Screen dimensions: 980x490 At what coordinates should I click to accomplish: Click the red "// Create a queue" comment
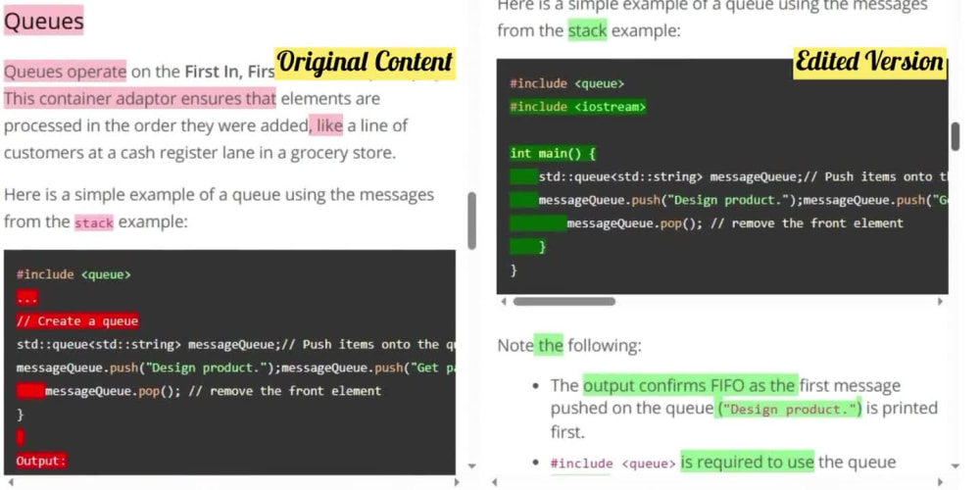pos(76,321)
